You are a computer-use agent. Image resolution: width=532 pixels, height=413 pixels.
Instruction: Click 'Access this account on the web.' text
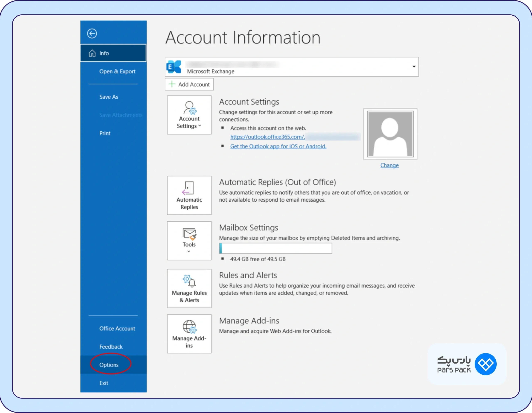pyautogui.click(x=268, y=128)
